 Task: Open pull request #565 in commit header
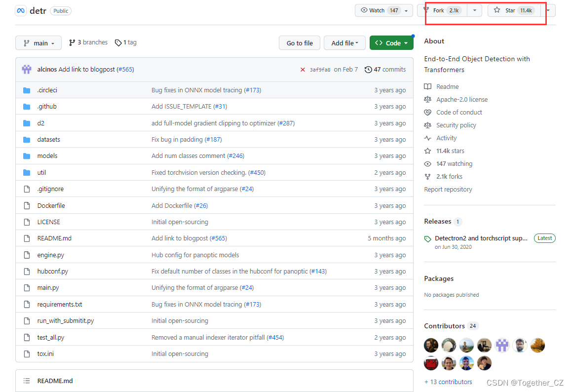[125, 69]
